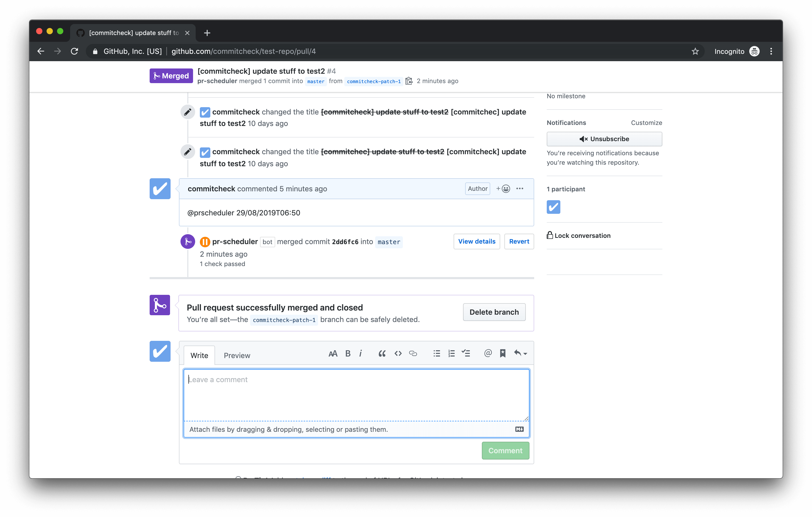Add a bulleted list

tap(437, 353)
